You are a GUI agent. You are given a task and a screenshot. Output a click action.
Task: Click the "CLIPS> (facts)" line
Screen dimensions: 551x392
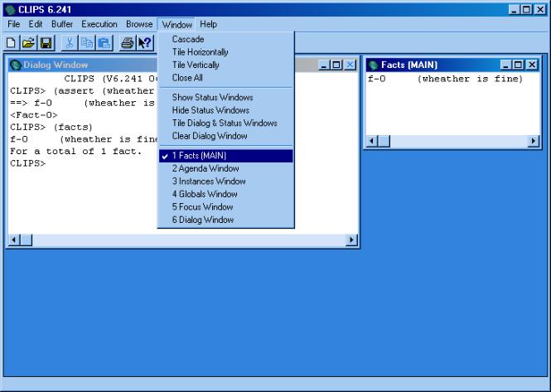tap(51, 127)
